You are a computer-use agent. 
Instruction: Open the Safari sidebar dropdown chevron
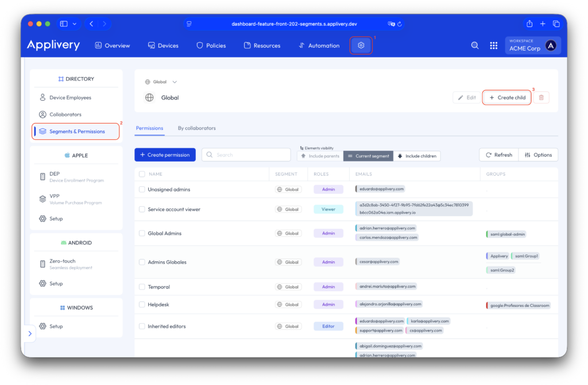(75, 24)
